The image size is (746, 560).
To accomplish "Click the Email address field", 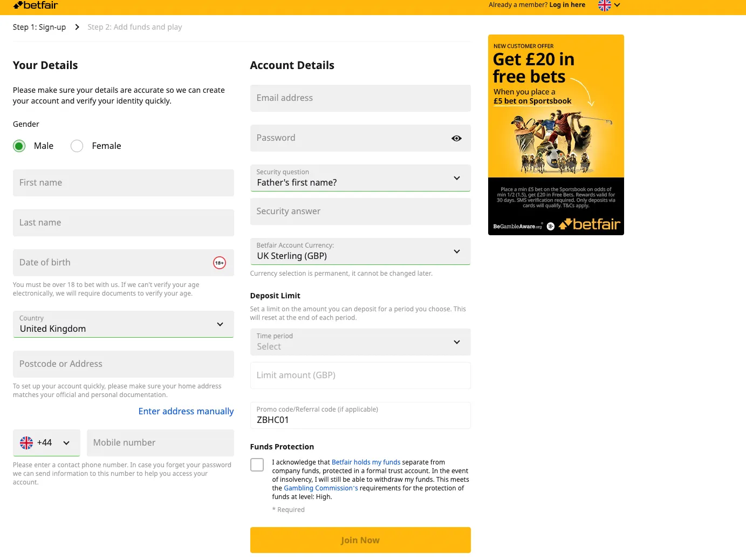I will pos(360,98).
